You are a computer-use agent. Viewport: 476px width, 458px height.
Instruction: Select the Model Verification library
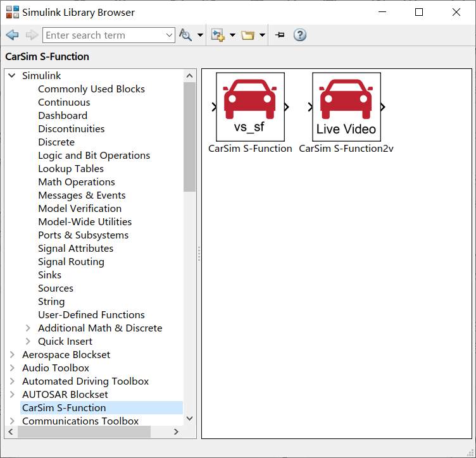pos(80,209)
